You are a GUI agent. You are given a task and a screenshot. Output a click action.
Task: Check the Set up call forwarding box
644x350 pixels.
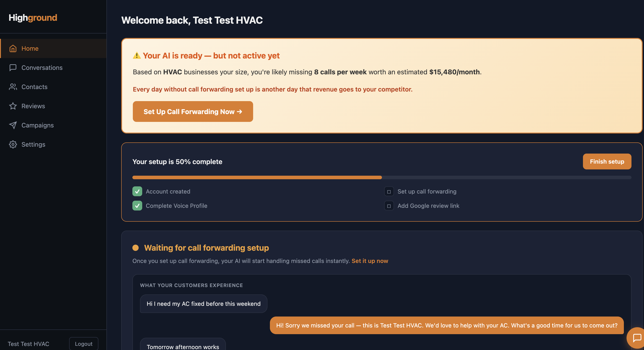pos(389,192)
